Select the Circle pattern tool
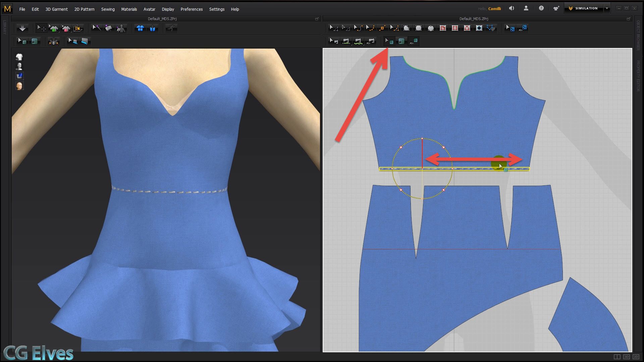This screenshot has width=644, height=362. pyautogui.click(x=431, y=28)
